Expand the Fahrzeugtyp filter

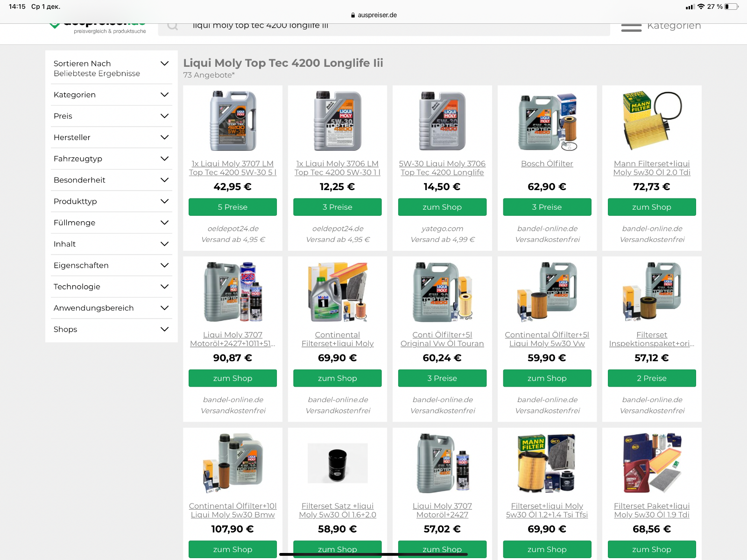coord(111,159)
